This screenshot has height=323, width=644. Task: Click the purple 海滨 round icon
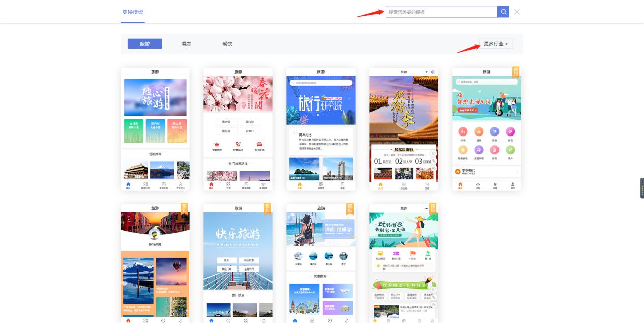(x=494, y=131)
